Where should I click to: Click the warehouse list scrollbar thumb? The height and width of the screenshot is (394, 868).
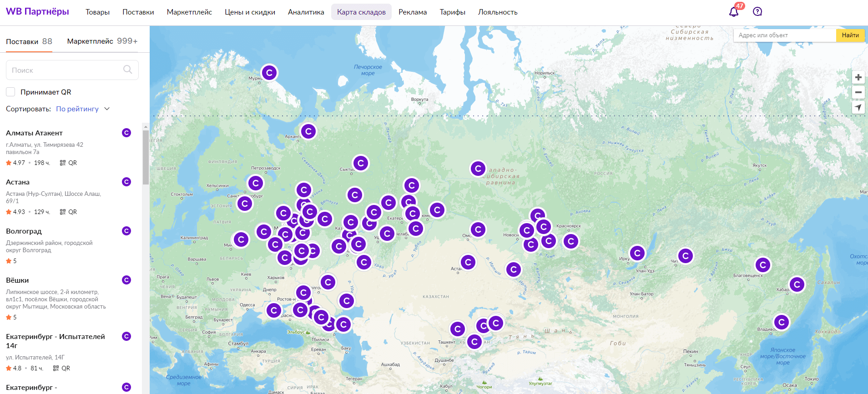point(146,157)
